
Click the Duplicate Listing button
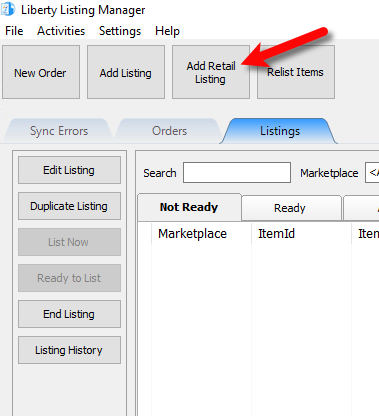pyautogui.click(x=69, y=206)
